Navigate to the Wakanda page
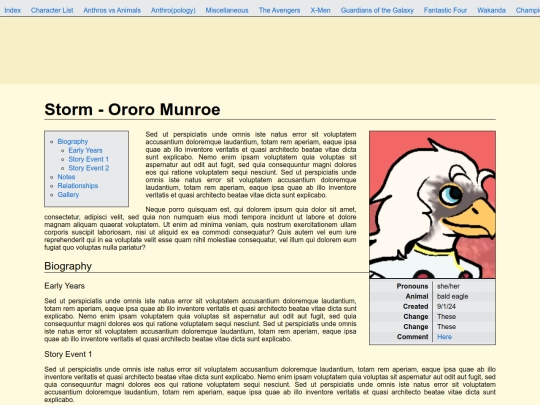 click(491, 10)
